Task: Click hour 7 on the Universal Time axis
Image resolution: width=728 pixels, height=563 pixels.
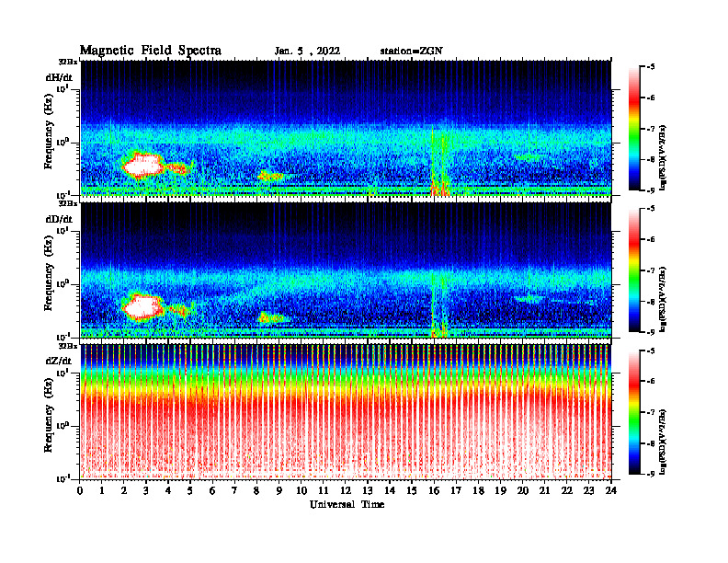Action: coord(234,490)
